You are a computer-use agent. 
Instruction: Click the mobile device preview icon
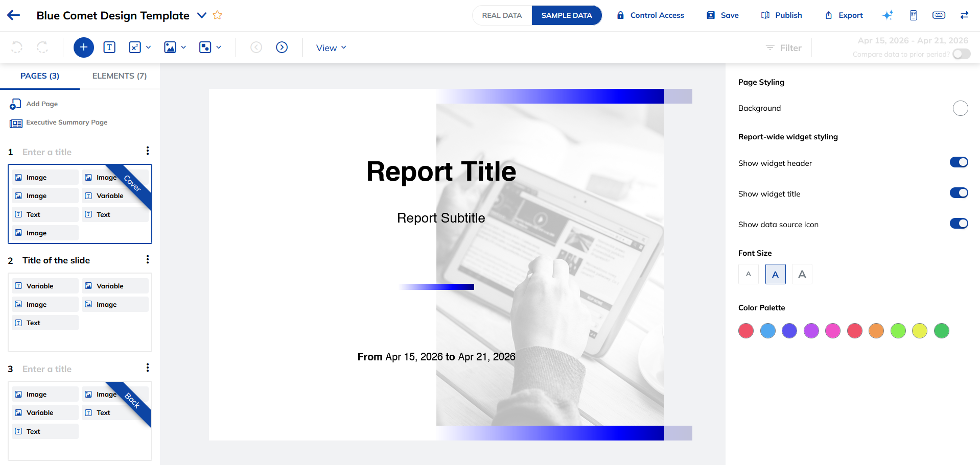[x=914, y=15]
